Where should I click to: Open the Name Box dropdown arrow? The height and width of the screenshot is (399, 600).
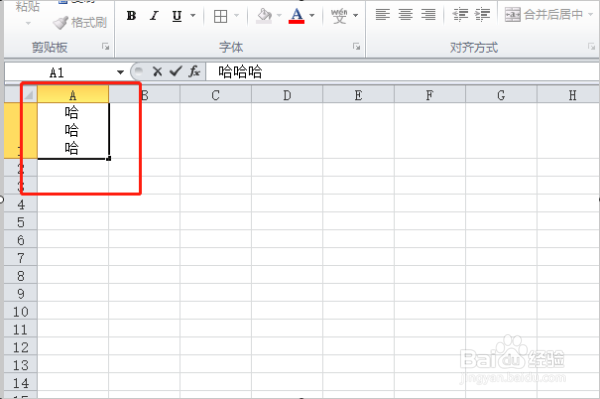click(120, 72)
